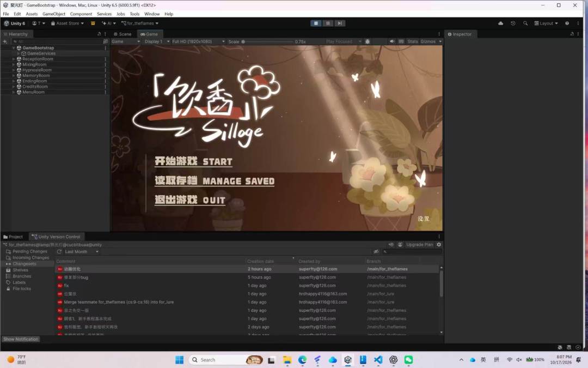The width and height of the screenshot is (588, 368).
Task: Toggle Gizmos in game view
Action: click(x=428, y=41)
